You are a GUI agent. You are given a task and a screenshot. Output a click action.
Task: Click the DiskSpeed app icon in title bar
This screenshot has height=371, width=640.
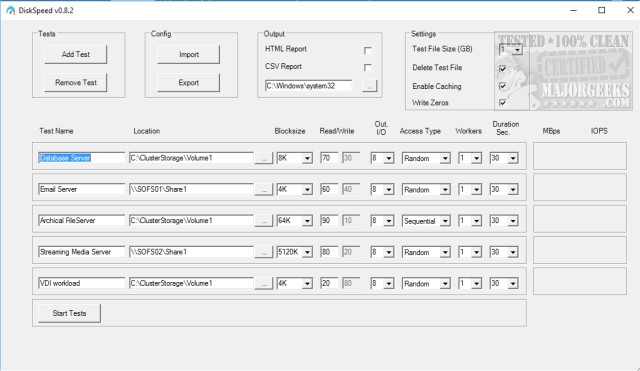tap(10, 10)
